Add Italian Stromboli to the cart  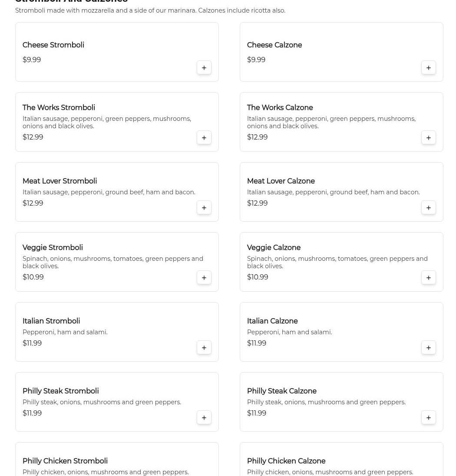tap(204, 348)
